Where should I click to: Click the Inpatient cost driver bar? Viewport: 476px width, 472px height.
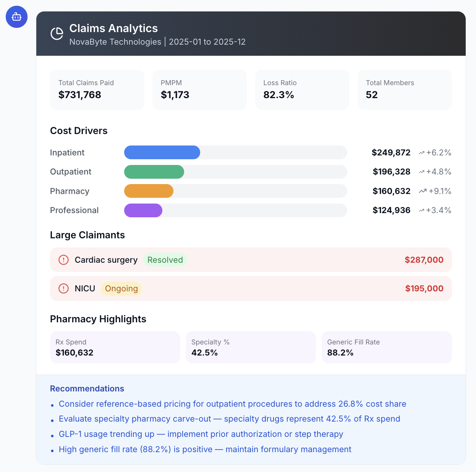(x=162, y=152)
